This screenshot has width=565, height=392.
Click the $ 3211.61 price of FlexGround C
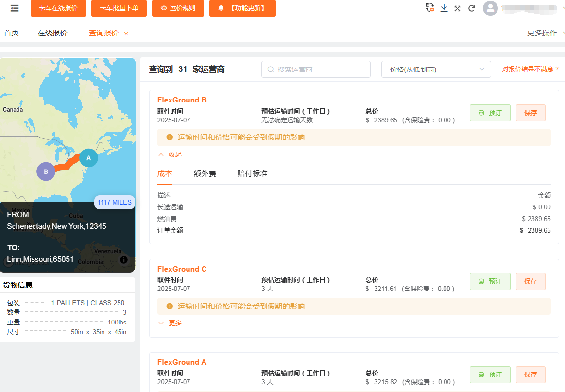[x=381, y=289]
